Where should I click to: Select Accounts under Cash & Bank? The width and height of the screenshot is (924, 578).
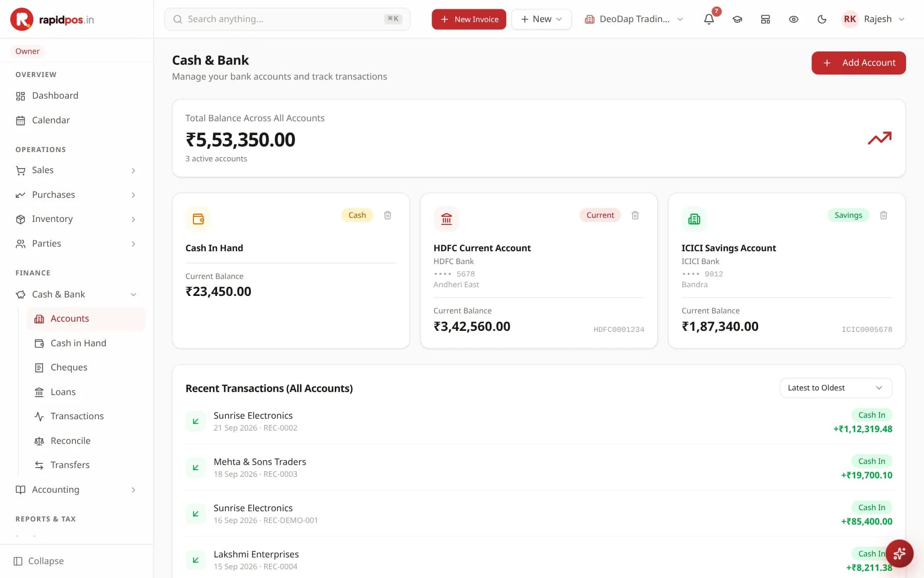pos(86,319)
